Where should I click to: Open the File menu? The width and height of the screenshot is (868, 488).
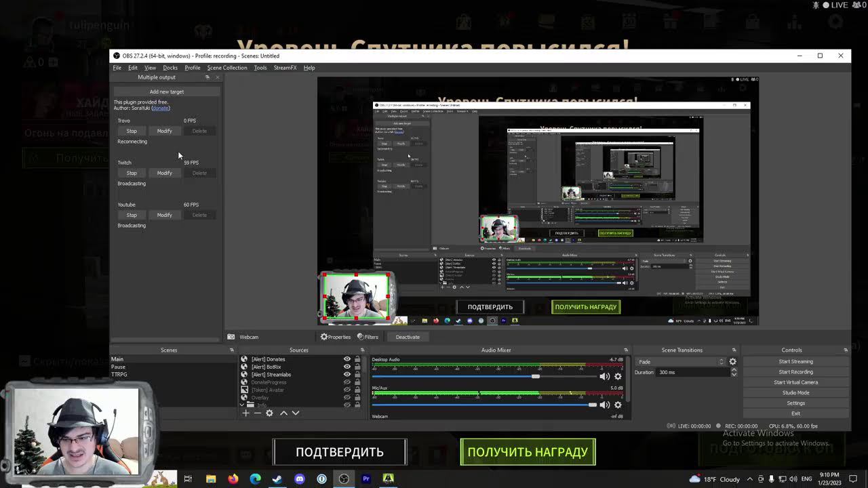(117, 68)
